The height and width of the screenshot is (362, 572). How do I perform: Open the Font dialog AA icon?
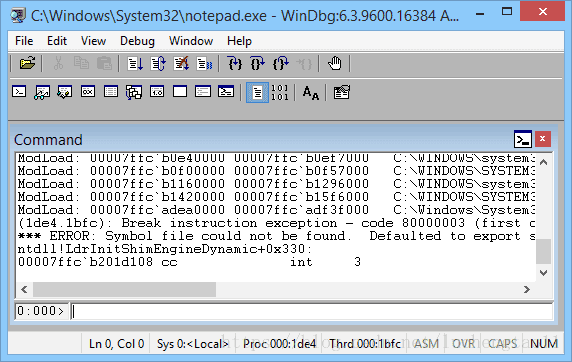pyautogui.click(x=310, y=92)
